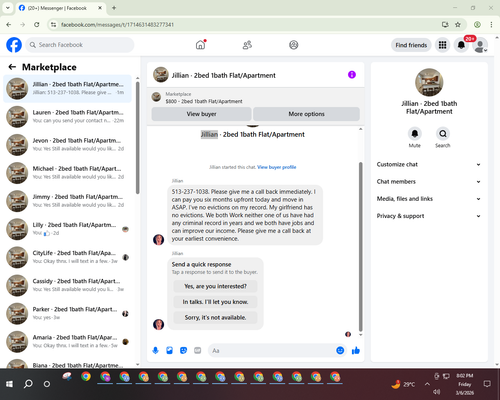Open the Chrome tab search dropdown
Screen dimensions: 500x400
[x=7, y=8]
